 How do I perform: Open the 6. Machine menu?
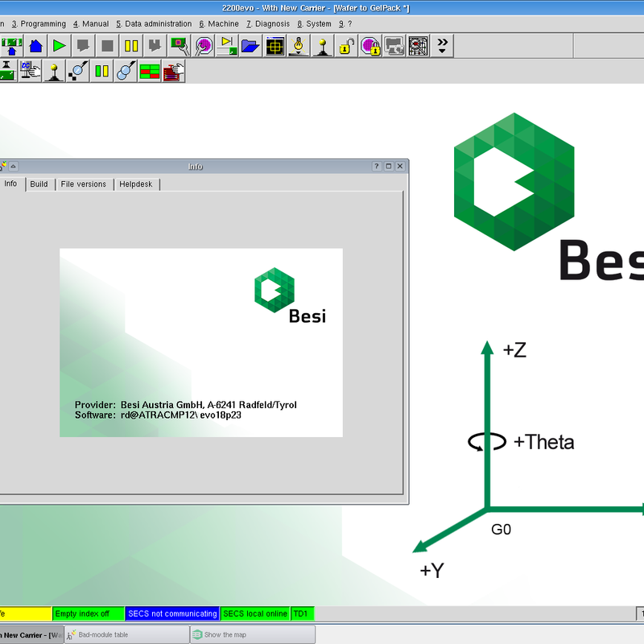pyautogui.click(x=219, y=24)
